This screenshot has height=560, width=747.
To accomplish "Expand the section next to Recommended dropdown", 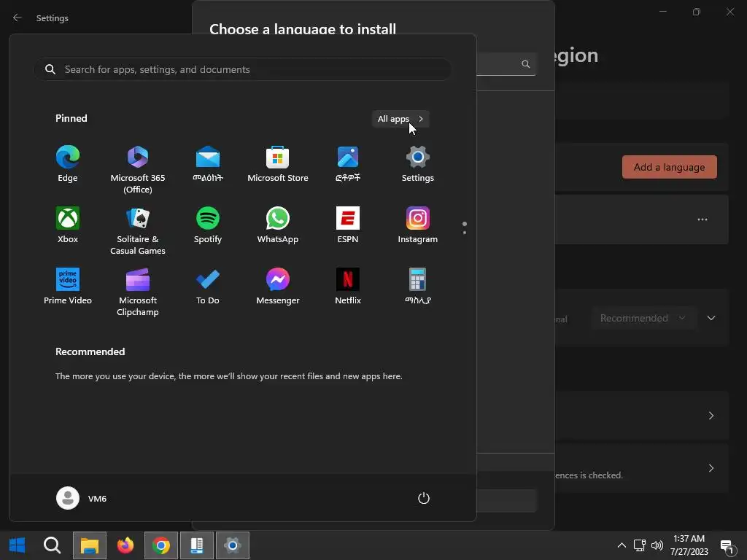I will [711, 318].
